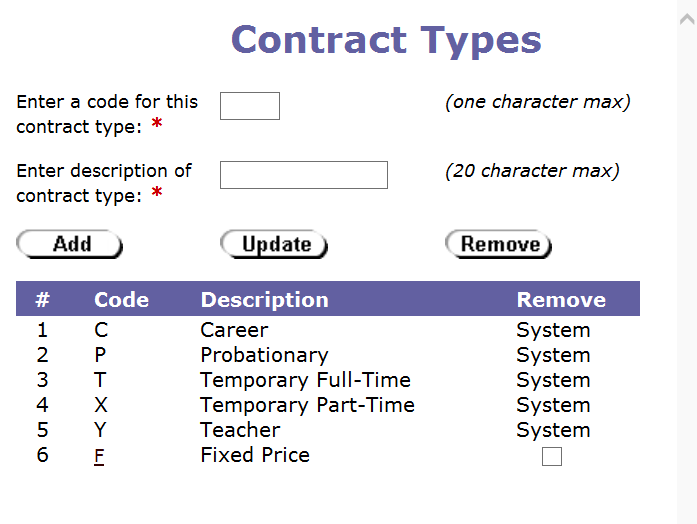The image size is (697, 524).
Task: Click the Code column header
Action: click(x=121, y=300)
